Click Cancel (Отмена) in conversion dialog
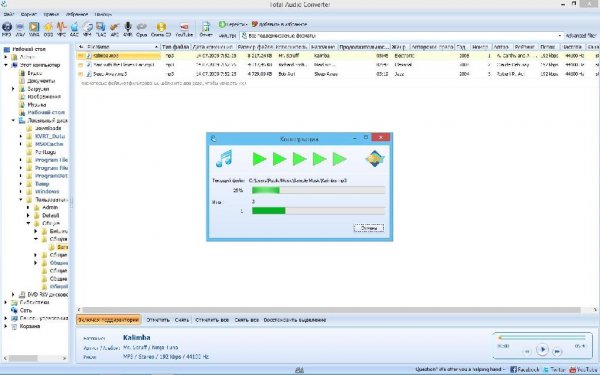The height and width of the screenshot is (375, 600). pyautogui.click(x=368, y=228)
